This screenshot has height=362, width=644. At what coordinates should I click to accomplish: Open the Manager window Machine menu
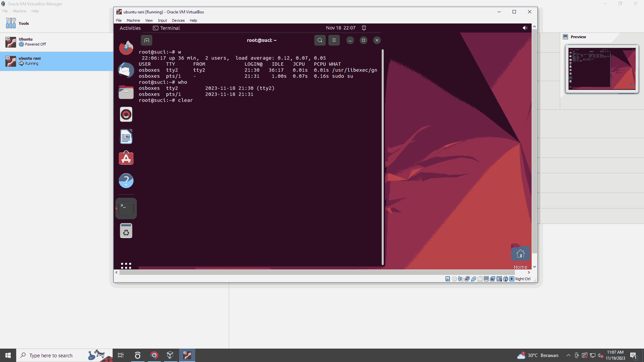tap(19, 11)
